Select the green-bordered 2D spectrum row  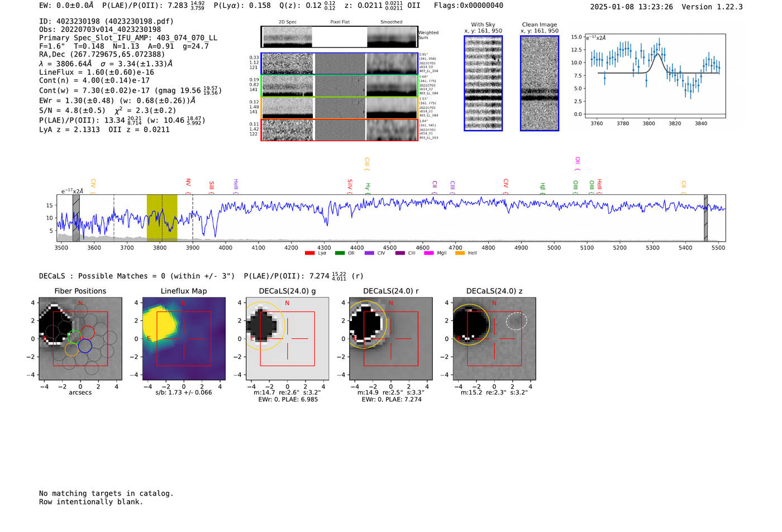(340, 86)
